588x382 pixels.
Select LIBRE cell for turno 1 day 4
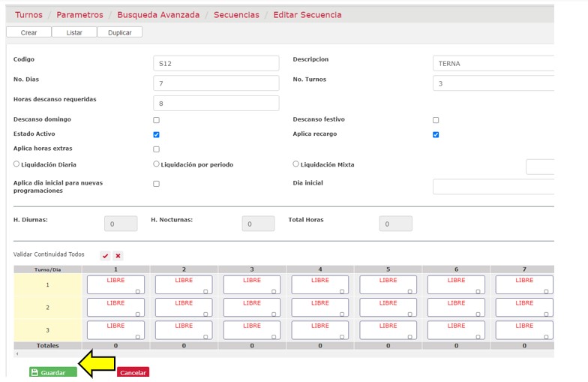pyautogui.click(x=319, y=285)
